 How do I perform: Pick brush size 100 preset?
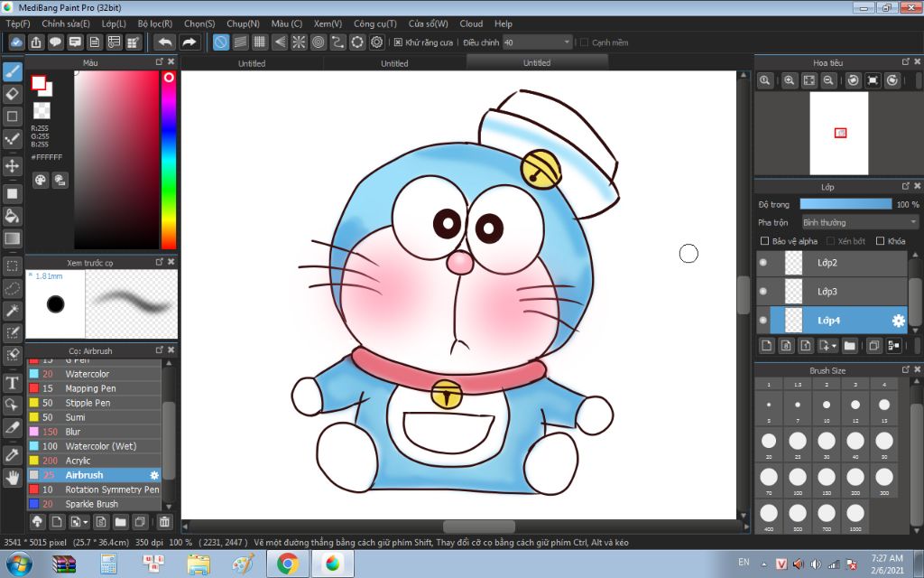click(798, 480)
